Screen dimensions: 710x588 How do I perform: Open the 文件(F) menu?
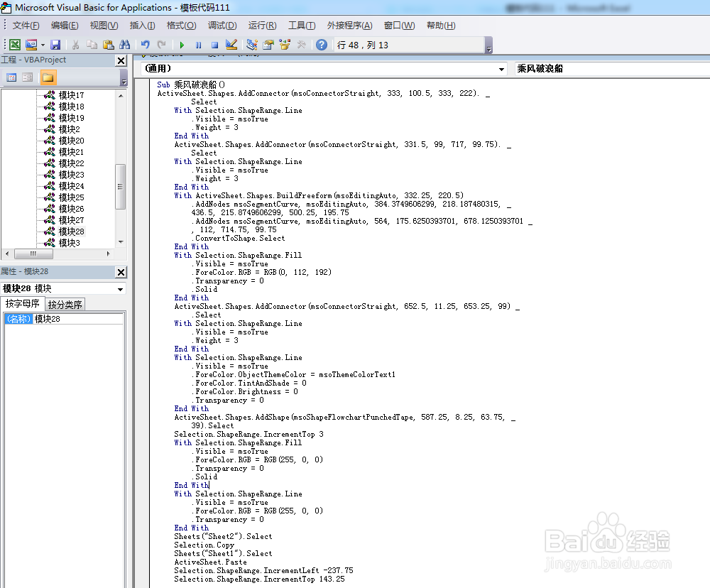(x=26, y=26)
